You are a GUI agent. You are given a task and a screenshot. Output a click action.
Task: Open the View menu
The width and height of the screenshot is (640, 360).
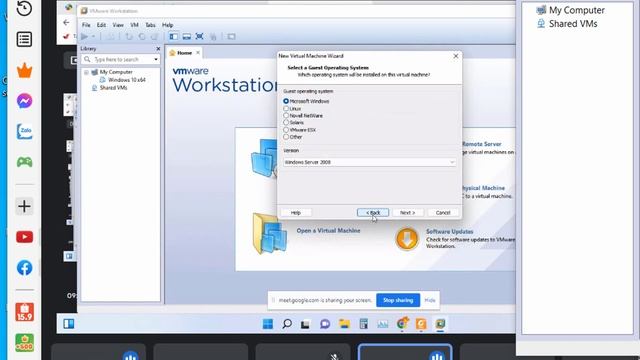(x=118, y=25)
